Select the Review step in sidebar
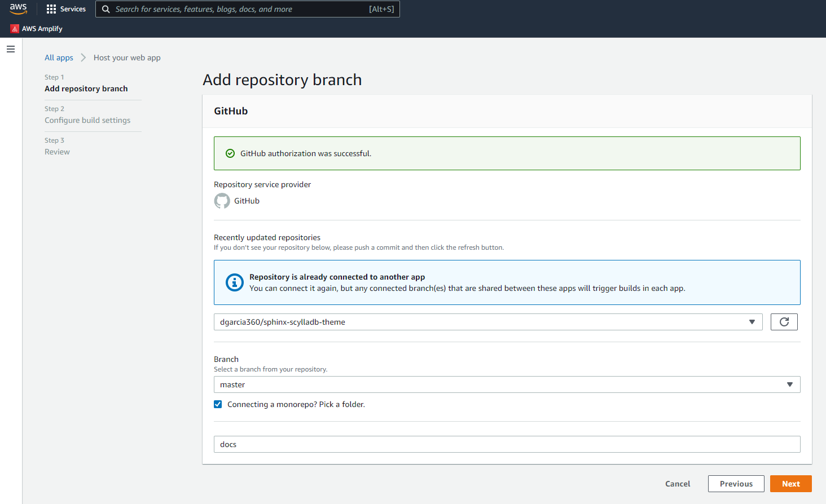The height and width of the screenshot is (504, 826). pyautogui.click(x=57, y=152)
